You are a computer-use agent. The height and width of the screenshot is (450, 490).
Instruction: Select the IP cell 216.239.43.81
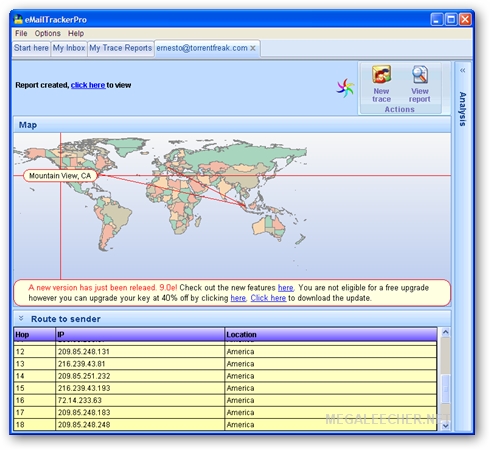tap(140, 364)
